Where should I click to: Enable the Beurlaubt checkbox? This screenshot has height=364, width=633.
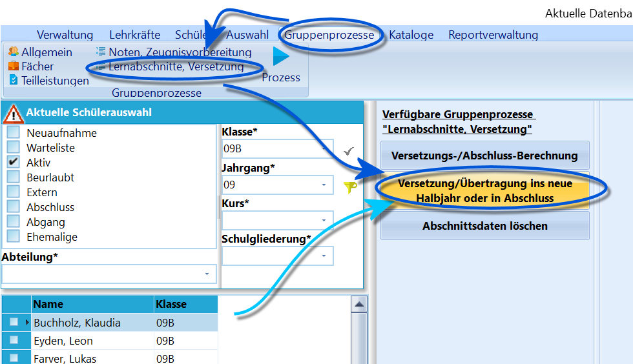[x=14, y=177]
